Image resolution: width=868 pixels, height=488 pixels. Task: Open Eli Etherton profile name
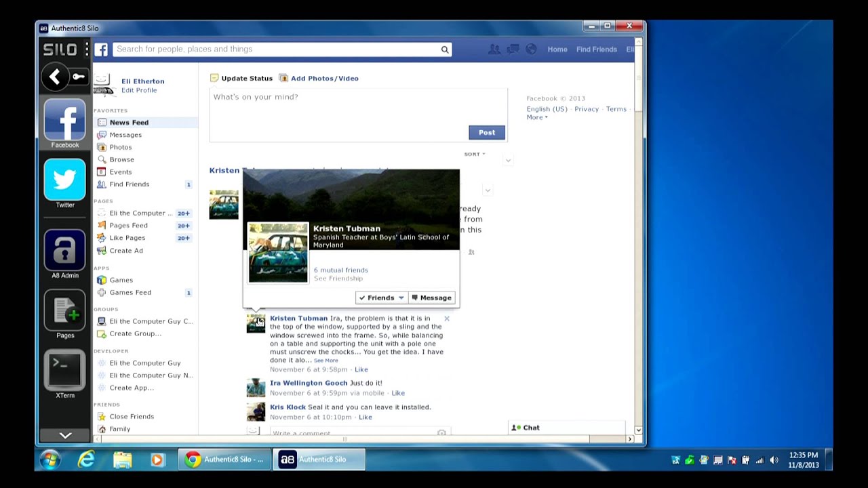click(142, 81)
